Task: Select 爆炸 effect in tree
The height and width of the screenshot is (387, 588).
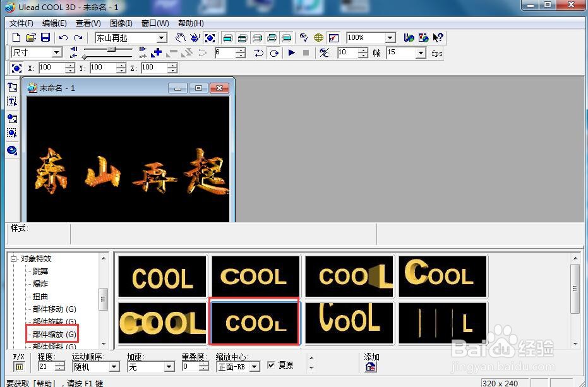Action: point(40,284)
